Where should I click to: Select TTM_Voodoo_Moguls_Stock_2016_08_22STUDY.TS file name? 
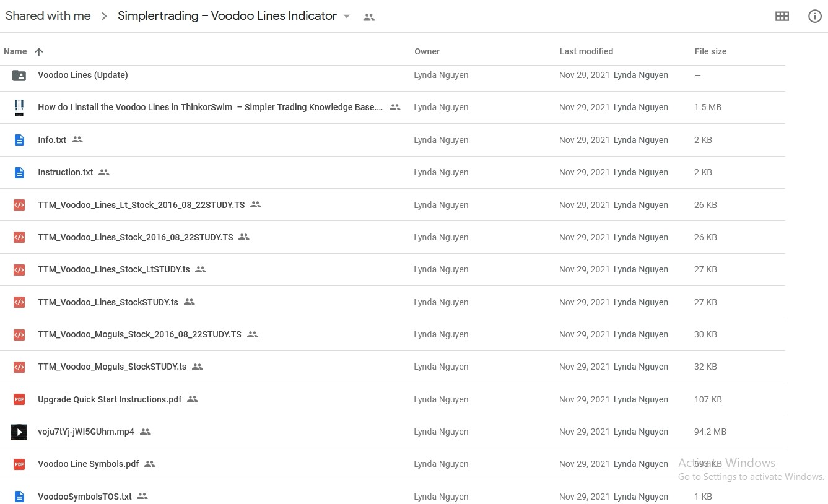[139, 334]
